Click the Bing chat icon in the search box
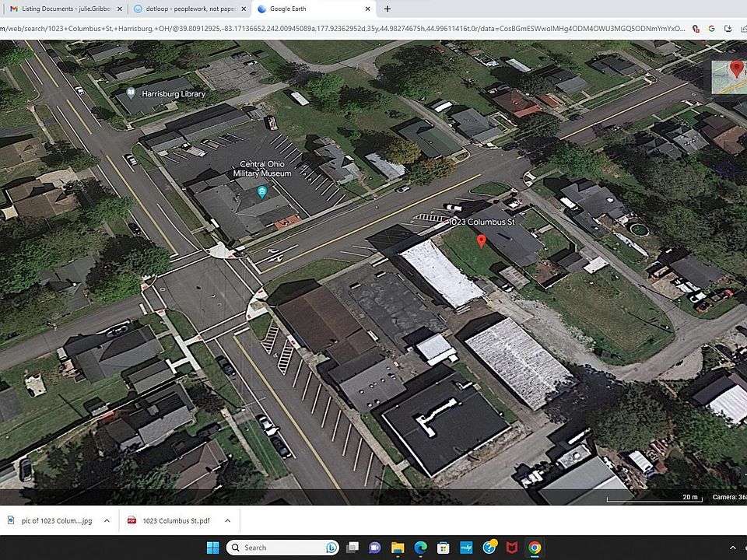The height and width of the screenshot is (560, 747). (x=331, y=548)
